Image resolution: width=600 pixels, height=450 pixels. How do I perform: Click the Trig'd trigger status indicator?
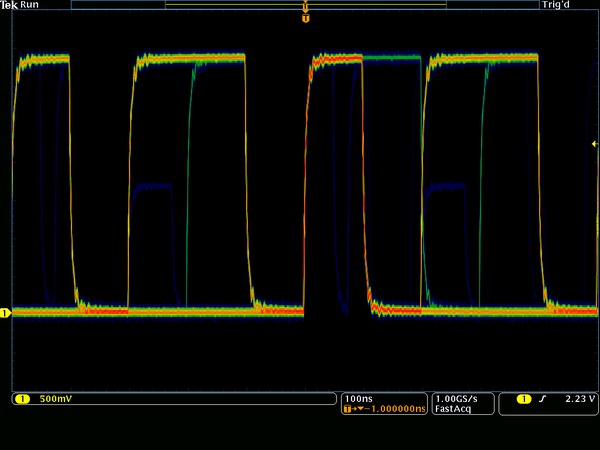pyautogui.click(x=555, y=5)
